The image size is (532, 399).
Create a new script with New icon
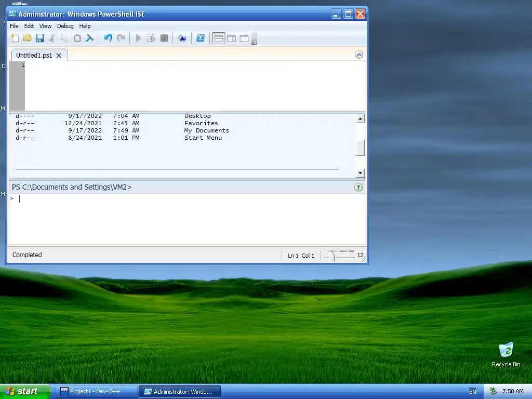click(x=15, y=38)
